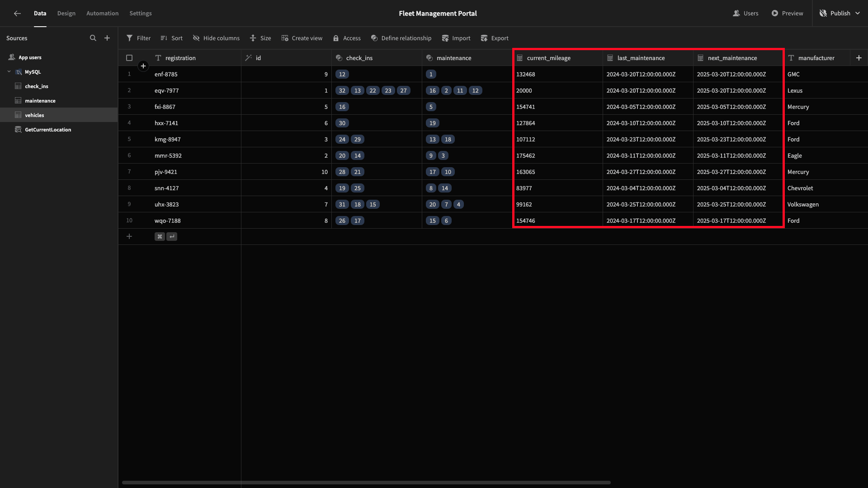Add a new column with plus icon
The width and height of the screenshot is (868, 488).
click(859, 58)
